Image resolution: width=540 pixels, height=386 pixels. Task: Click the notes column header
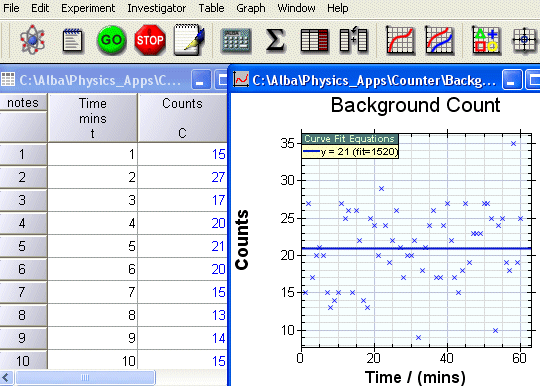pyautogui.click(x=23, y=103)
